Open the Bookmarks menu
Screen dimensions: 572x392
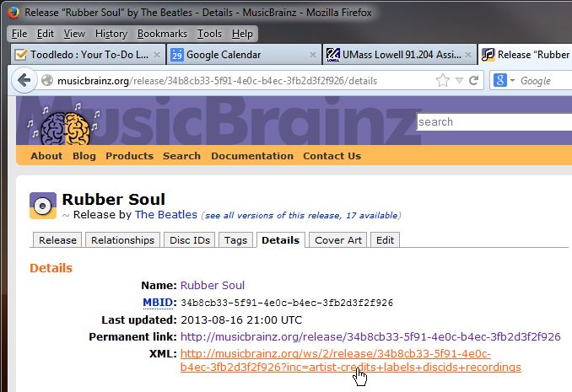[162, 34]
